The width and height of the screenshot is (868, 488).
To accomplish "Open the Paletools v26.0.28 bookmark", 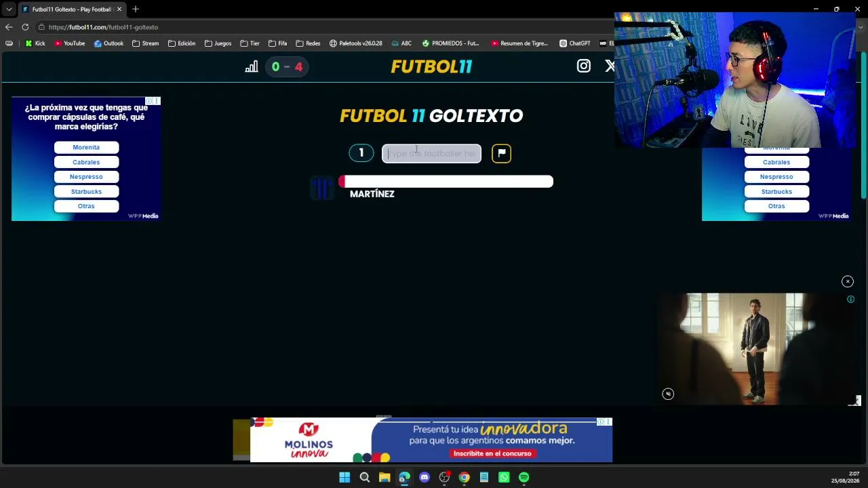I will pos(356,43).
